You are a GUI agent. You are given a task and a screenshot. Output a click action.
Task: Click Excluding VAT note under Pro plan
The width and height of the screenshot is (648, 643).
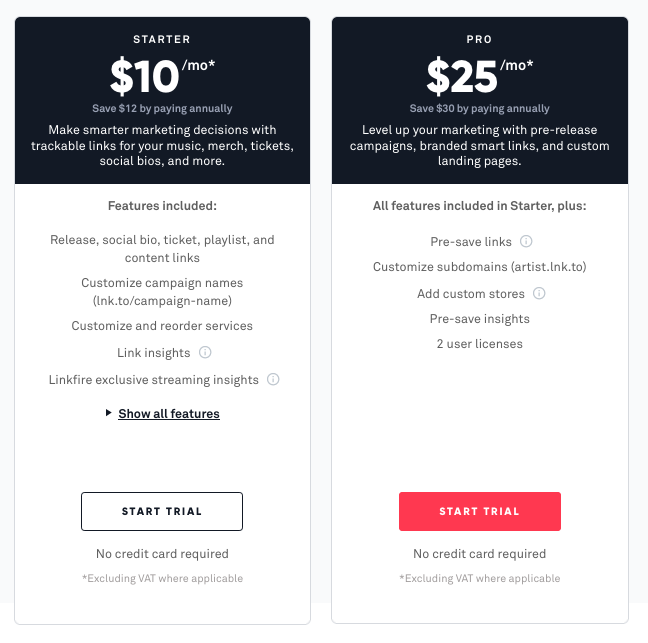[x=480, y=578]
